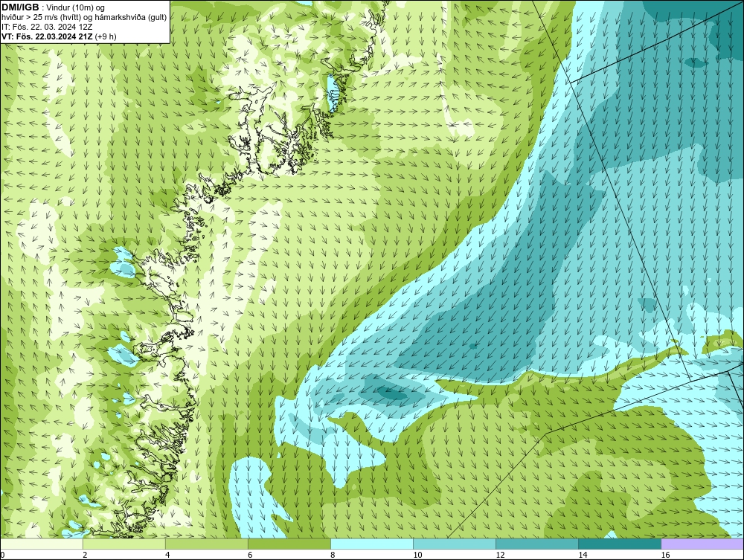Click the legend scale label '14'
Screen dimensions: 744x560
tap(583, 555)
